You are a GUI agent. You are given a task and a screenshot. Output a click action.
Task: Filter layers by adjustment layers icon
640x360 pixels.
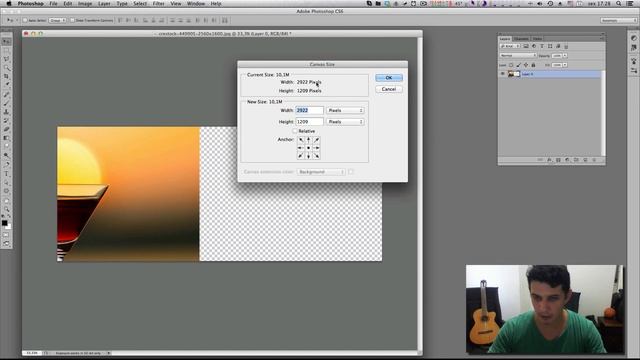point(534,46)
